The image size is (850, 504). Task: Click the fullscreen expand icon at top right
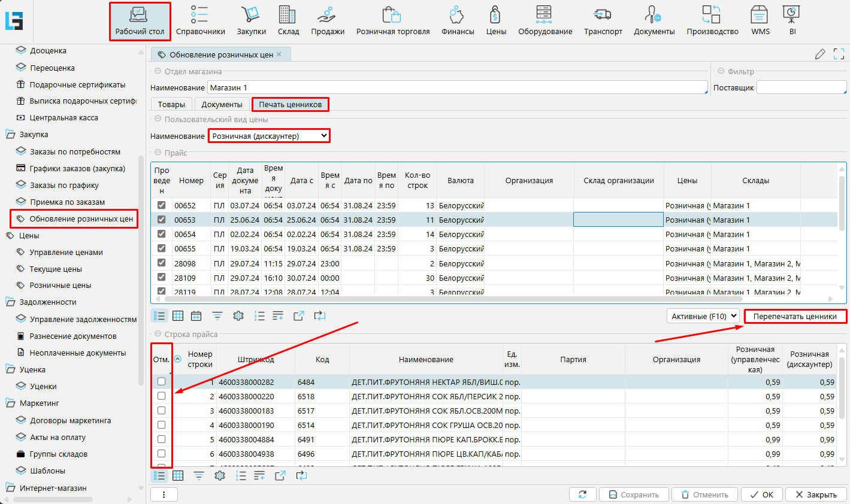point(839,54)
